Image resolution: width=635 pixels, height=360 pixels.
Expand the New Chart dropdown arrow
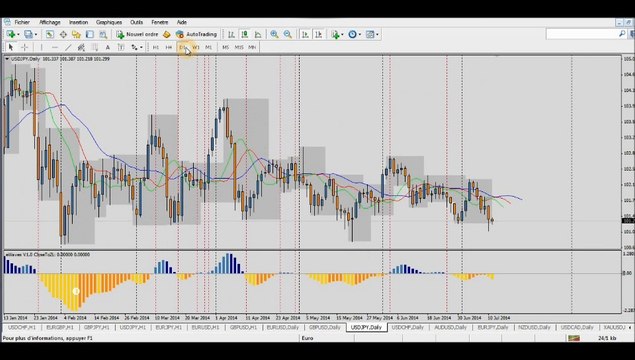[18, 35]
